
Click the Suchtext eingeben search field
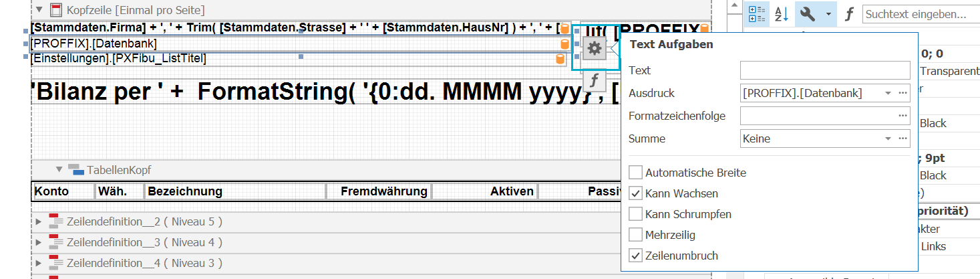pyautogui.click(x=921, y=13)
